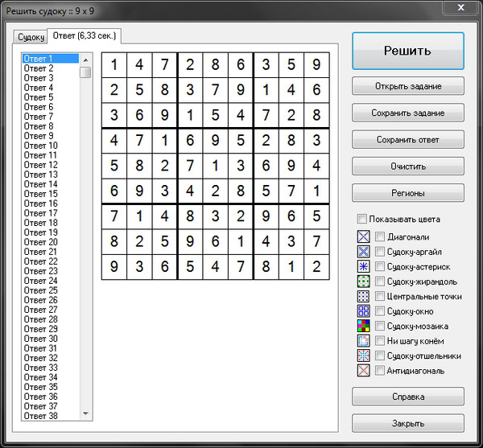The width and height of the screenshot is (483, 448).
Task: Select Ответ 2 in the list
Action: (x=51, y=68)
